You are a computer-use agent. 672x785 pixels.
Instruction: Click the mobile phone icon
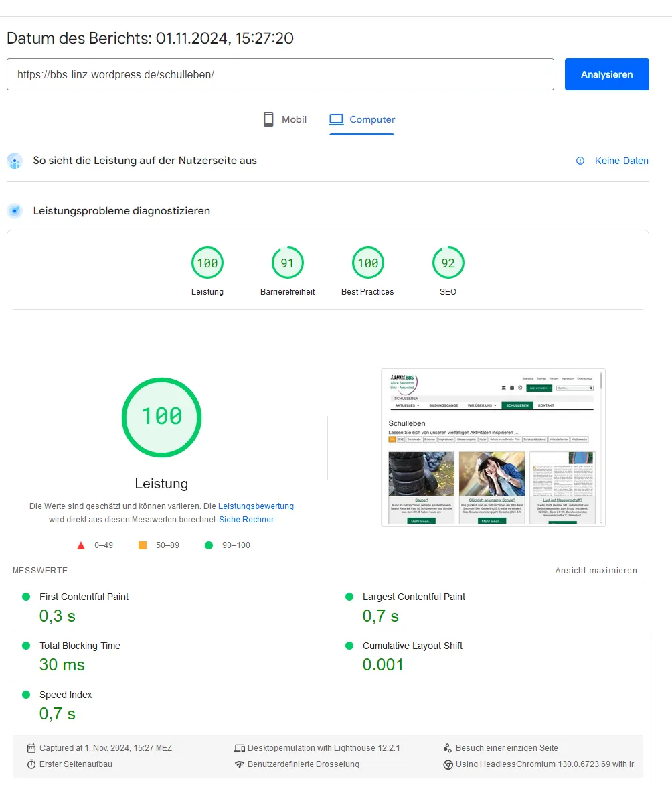pos(268,119)
